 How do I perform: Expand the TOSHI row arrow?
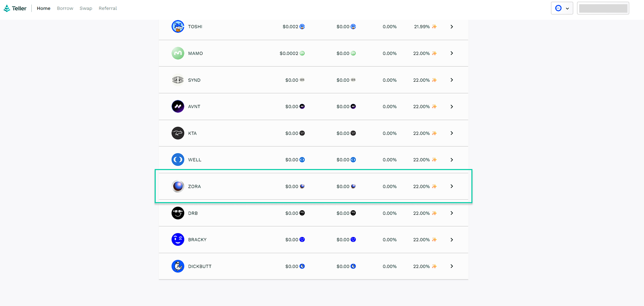[x=452, y=27]
